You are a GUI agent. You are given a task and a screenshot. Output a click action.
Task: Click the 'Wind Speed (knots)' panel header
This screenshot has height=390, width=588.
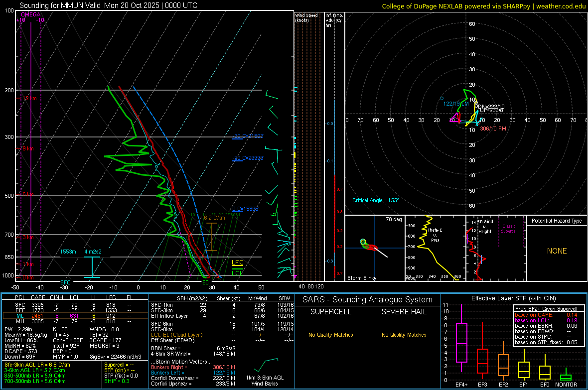(306, 17)
